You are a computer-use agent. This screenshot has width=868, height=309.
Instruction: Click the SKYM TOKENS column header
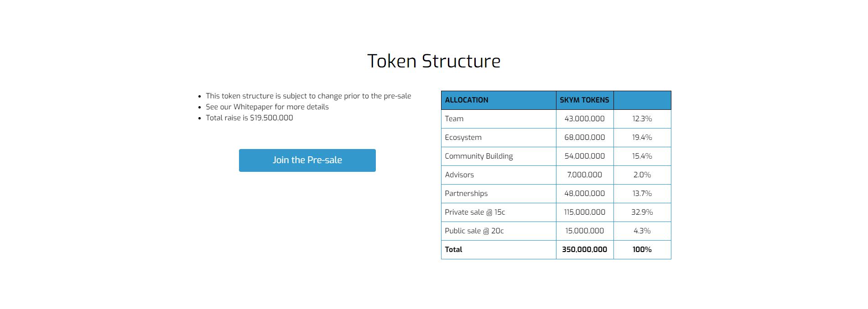[585, 100]
